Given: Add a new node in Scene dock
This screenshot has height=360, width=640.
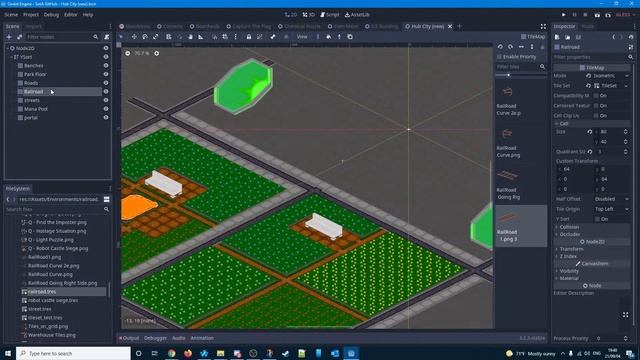Looking at the screenshot, I should click(9, 37).
